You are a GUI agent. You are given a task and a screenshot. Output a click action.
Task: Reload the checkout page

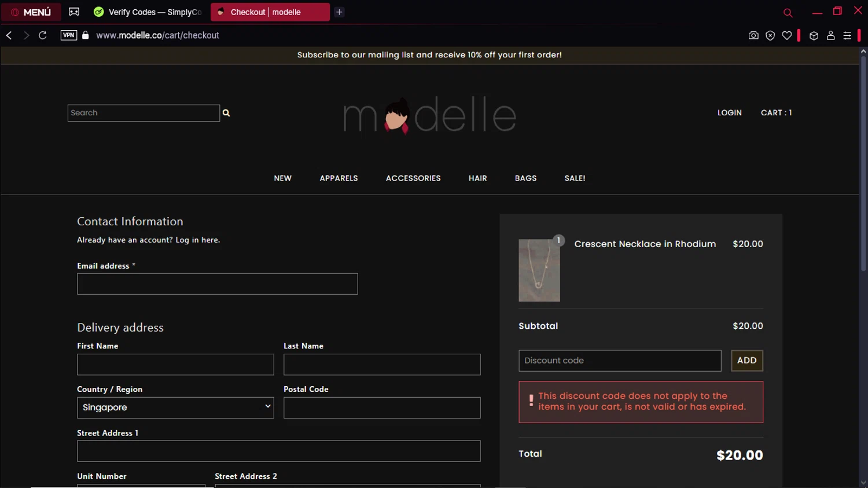click(43, 35)
